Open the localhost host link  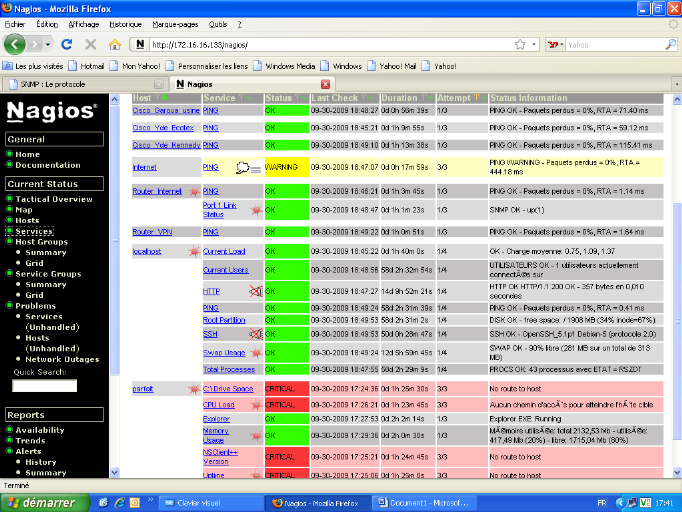(x=147, y=251)
